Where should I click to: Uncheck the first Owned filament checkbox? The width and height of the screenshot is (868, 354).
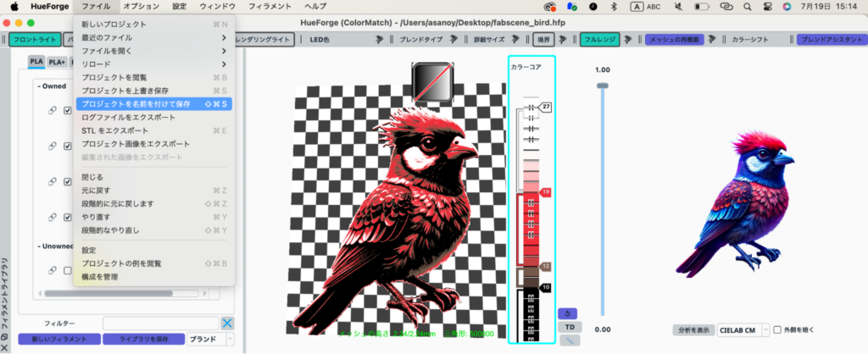[x=68, y=111]
